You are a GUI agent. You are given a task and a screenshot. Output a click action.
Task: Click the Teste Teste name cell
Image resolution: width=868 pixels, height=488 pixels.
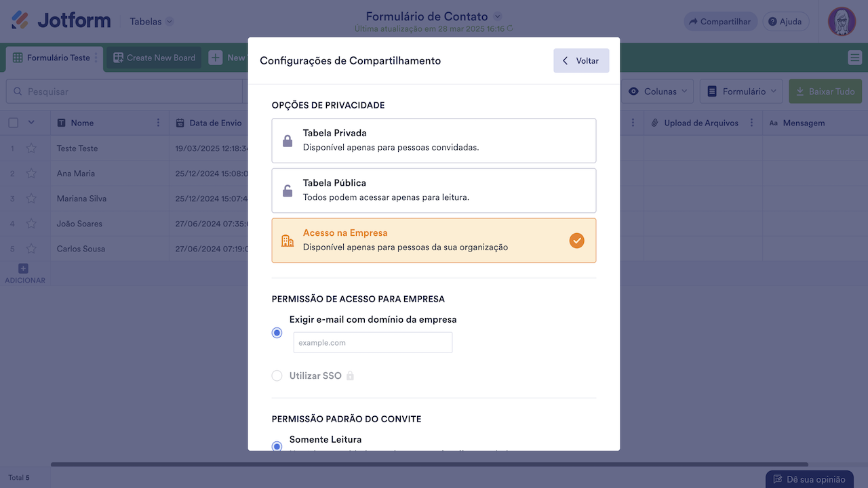tap(110, 148)
